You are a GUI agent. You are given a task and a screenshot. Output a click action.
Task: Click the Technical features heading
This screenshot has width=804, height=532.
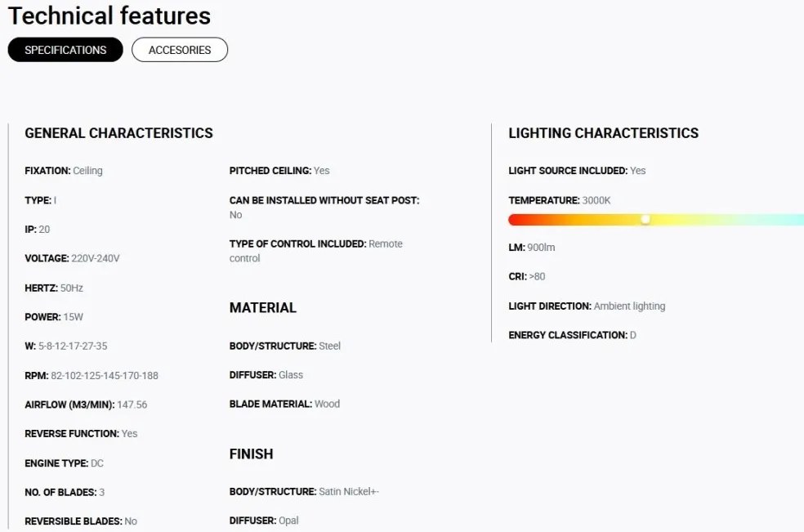109,16
